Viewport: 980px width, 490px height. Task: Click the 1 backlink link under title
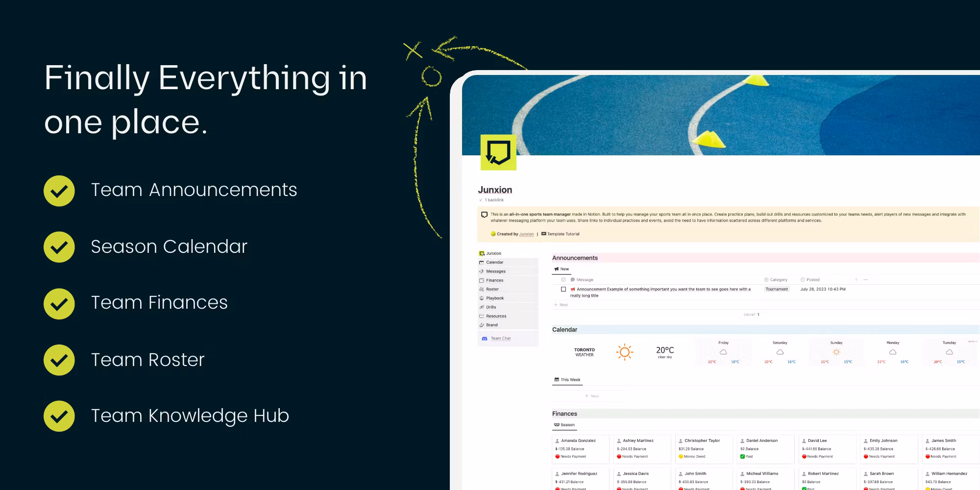pos(493,200)
